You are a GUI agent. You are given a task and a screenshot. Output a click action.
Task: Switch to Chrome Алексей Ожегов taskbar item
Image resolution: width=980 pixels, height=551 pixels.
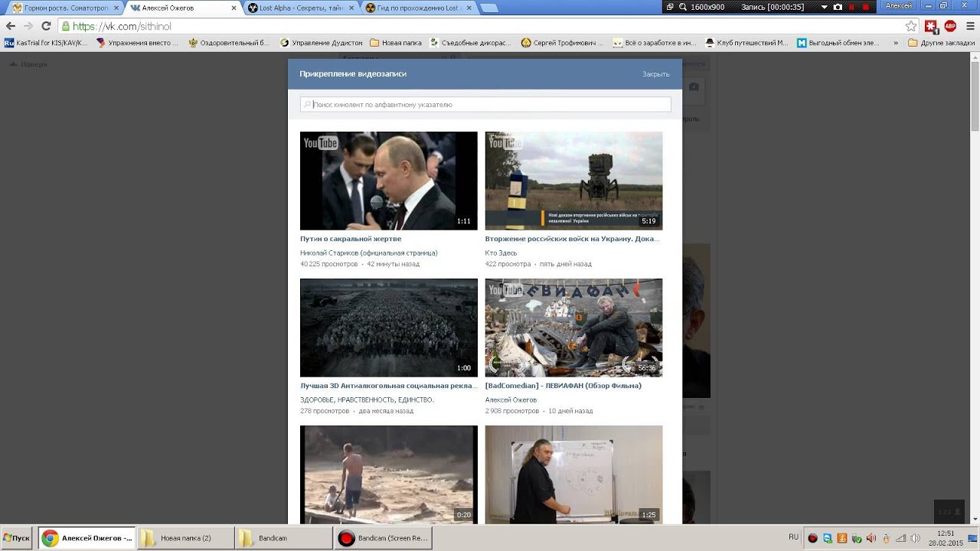[x=87, y=538]
